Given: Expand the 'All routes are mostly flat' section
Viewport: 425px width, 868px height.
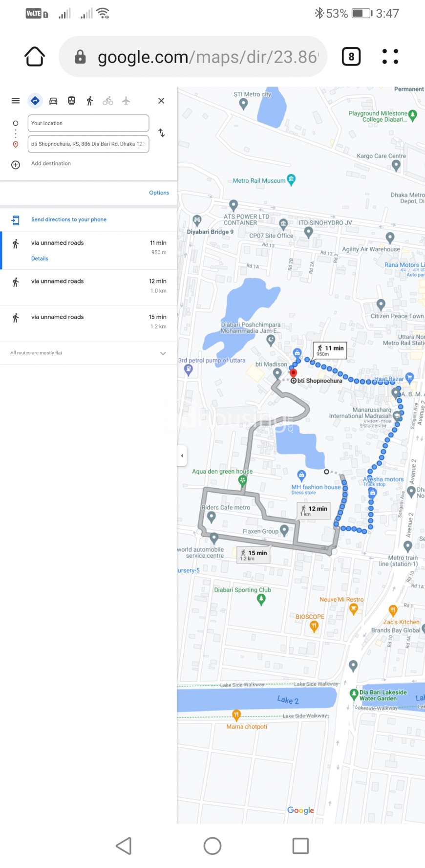Looking at the screenshot, I should [163, 353].
